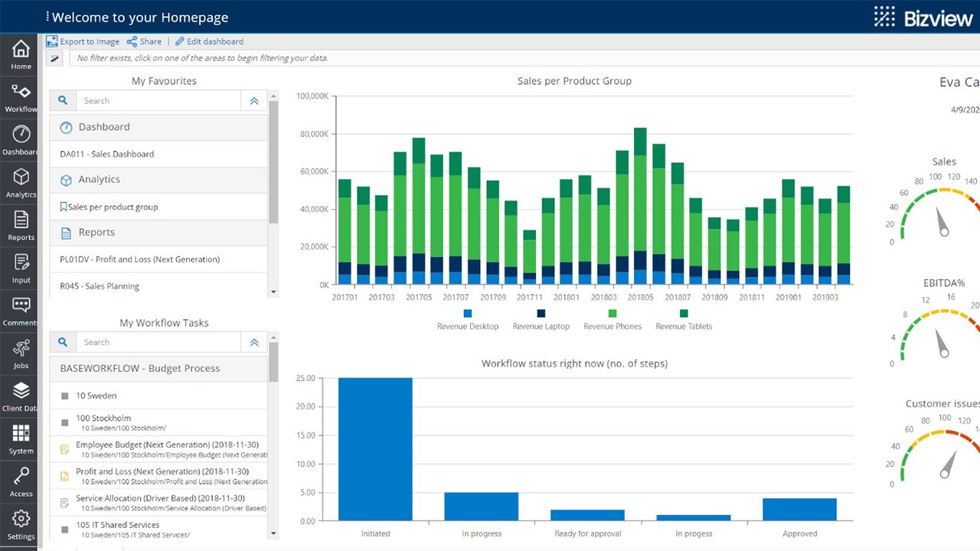
Task: Click the BASEWORKFLOW - Budget Process header
Action: [x=158, y=368]
